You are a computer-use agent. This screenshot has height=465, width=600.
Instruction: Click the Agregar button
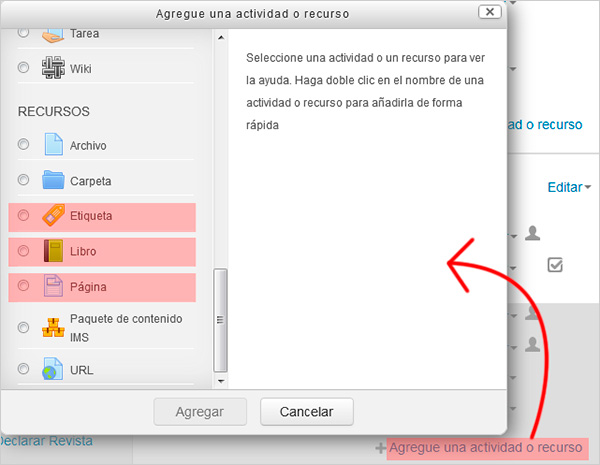(199, 411)
